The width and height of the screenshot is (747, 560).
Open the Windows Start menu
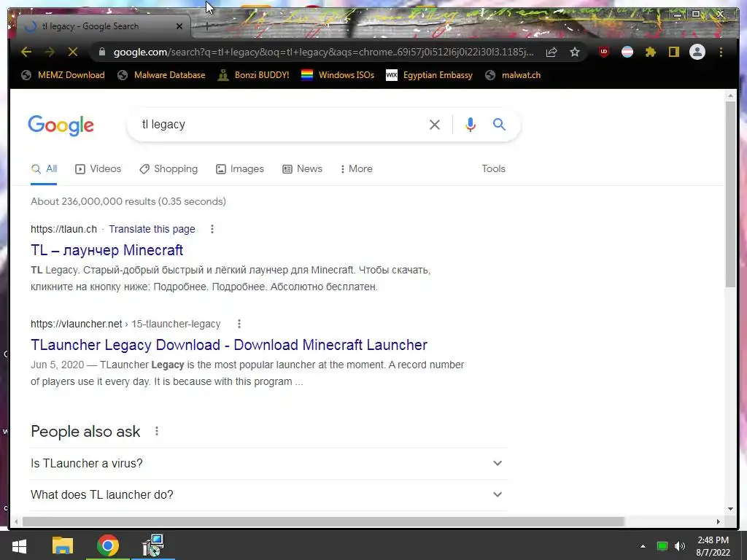click(19, 545)
